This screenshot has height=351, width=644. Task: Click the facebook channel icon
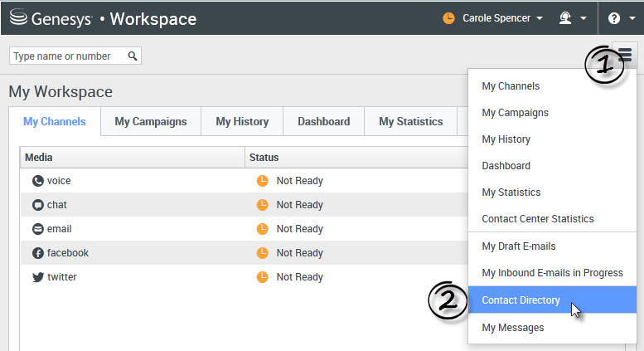[x=37, y=253]
